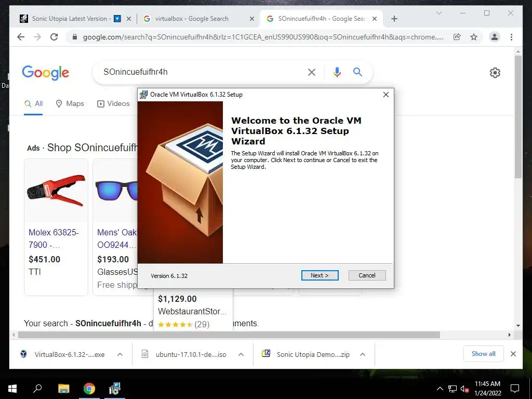Open network status tray icon

453,389
